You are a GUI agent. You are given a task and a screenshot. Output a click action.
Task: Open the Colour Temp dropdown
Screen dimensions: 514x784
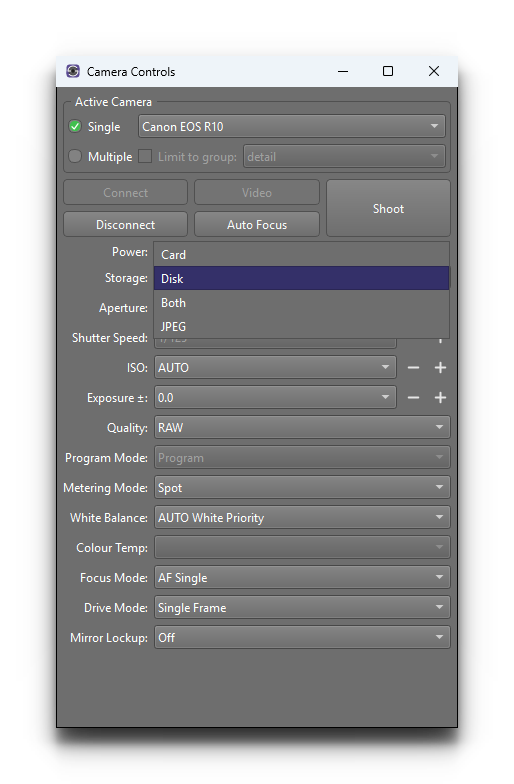[x=302, y=548]
